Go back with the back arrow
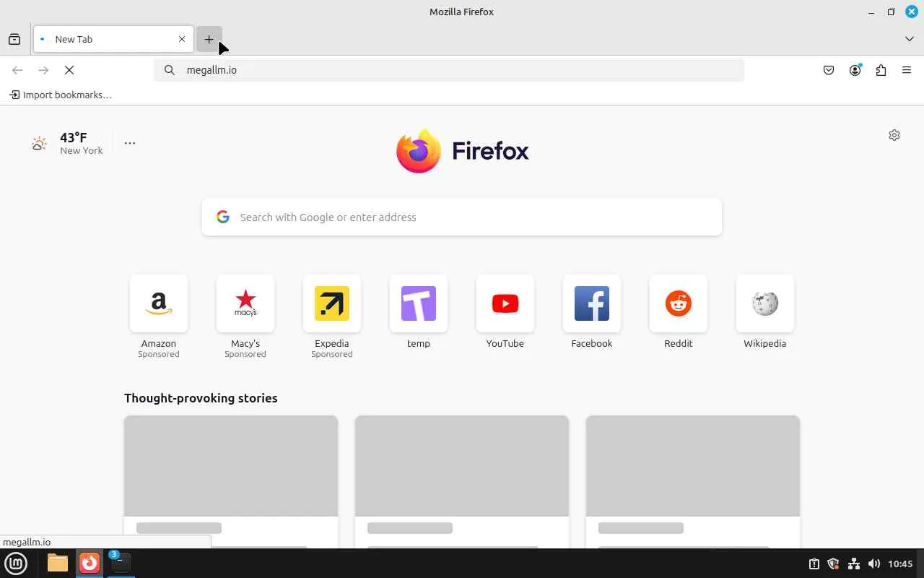The width and height of the screenshot is (924, 578). (17, 70)
